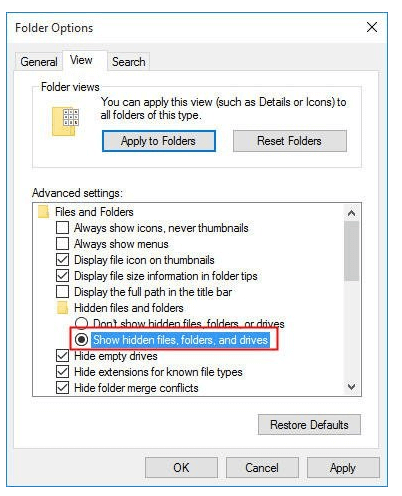Screen dimensions: 402x496
Task: Uncheck Hide extensions for known file types
Action: click(63, 372)
